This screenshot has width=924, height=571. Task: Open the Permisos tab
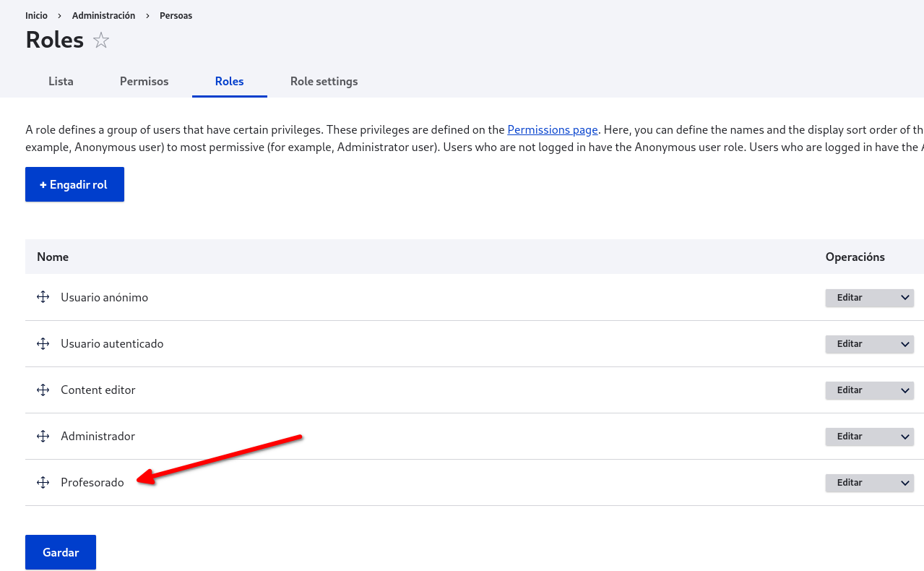(144, 81)
